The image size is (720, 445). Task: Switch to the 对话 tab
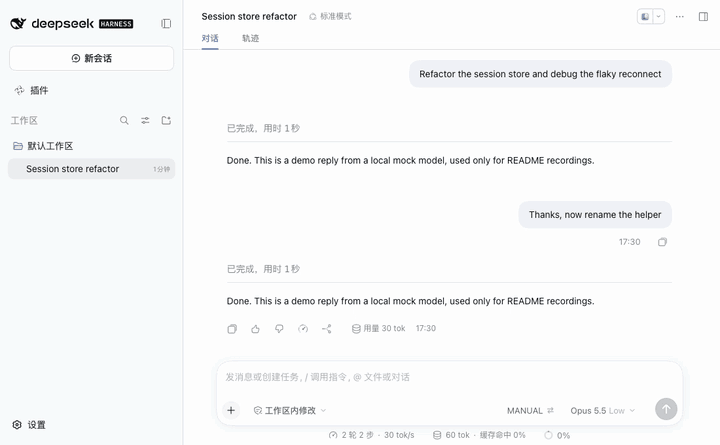[x=210, y=39]
